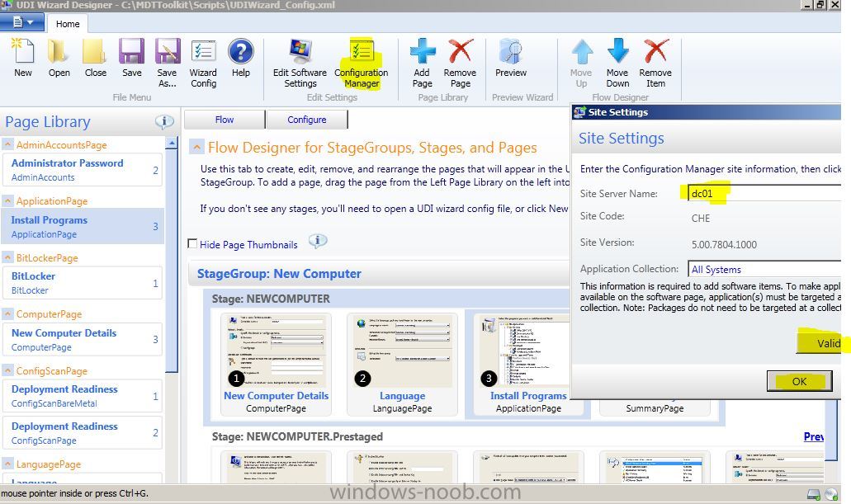Open Wizard Config settings
The height and width of the screenshot is (504, 851).
pyautogui.click(x=204, y=63)
